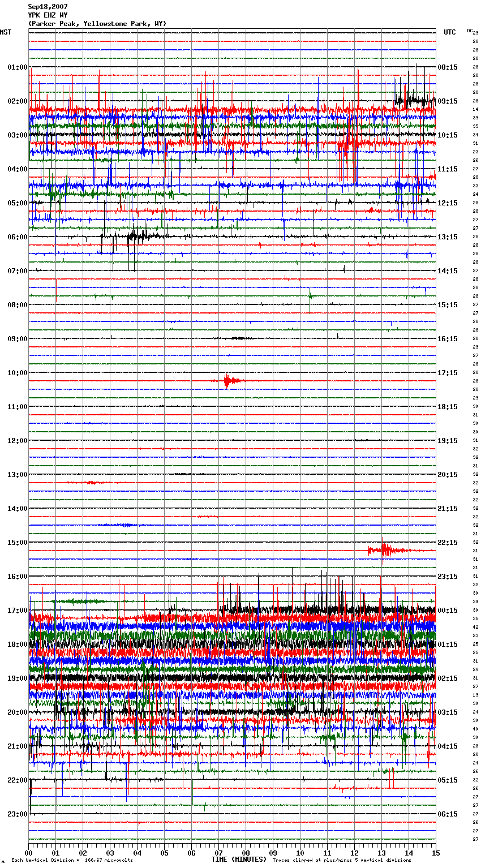Click the 20:15 UTC time label

448,475
